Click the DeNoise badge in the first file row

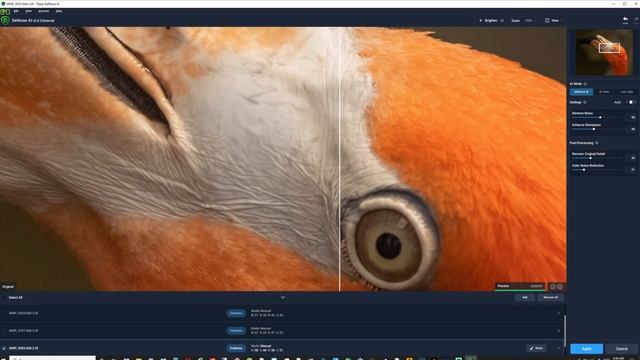(236, 313)
